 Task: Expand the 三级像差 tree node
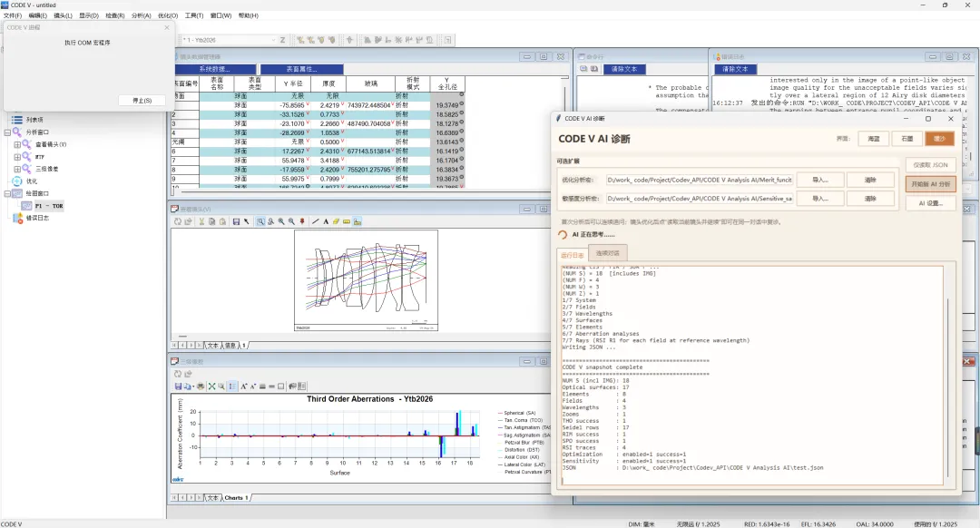17,169
